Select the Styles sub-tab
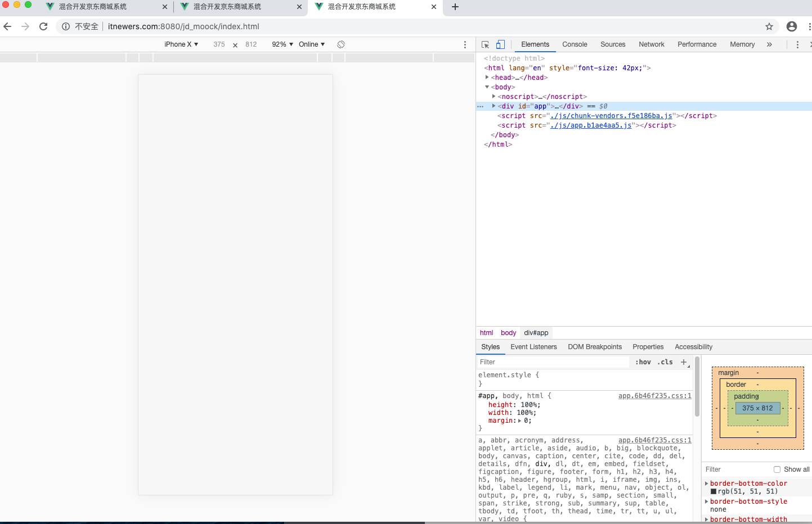The height and width of the screenshot is (524, 812). [491, 347]
